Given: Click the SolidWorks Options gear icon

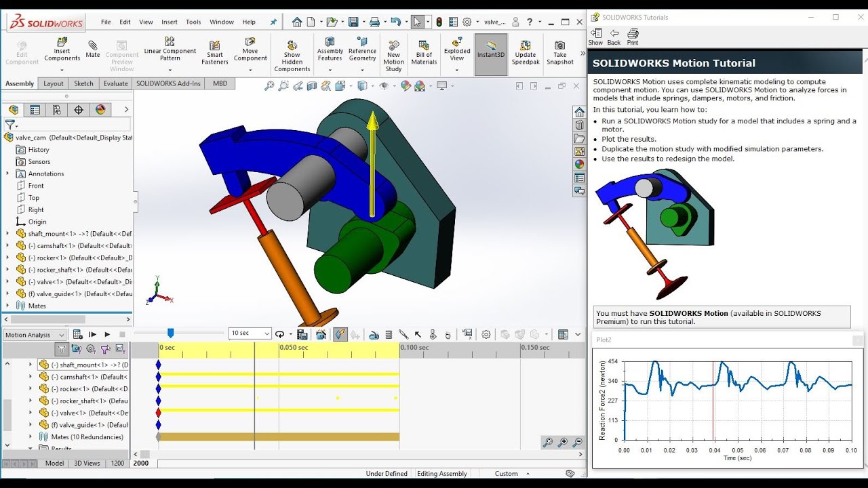Looking at the screenshot, I should pos(467,22).
